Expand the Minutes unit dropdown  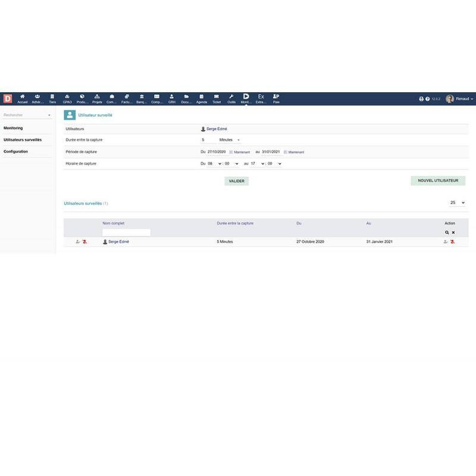point(230,140)
